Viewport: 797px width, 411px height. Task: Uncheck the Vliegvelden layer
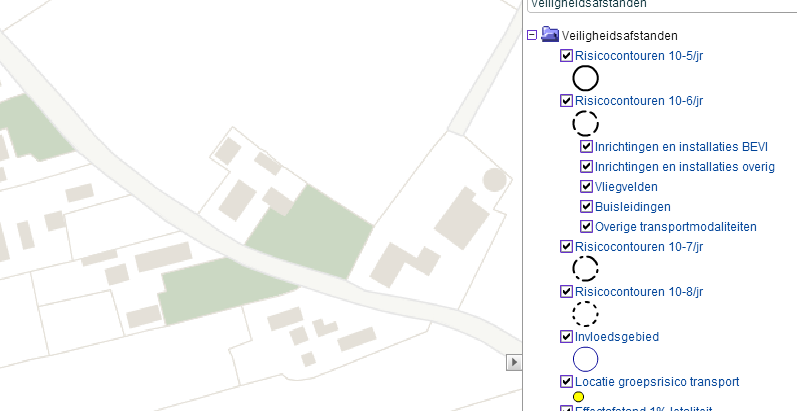pos(586,186)
